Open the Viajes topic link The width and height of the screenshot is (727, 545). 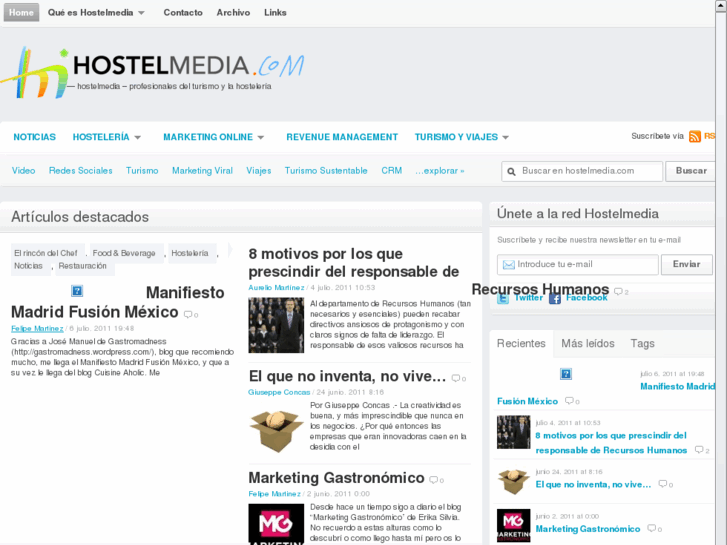click(259, 171)
